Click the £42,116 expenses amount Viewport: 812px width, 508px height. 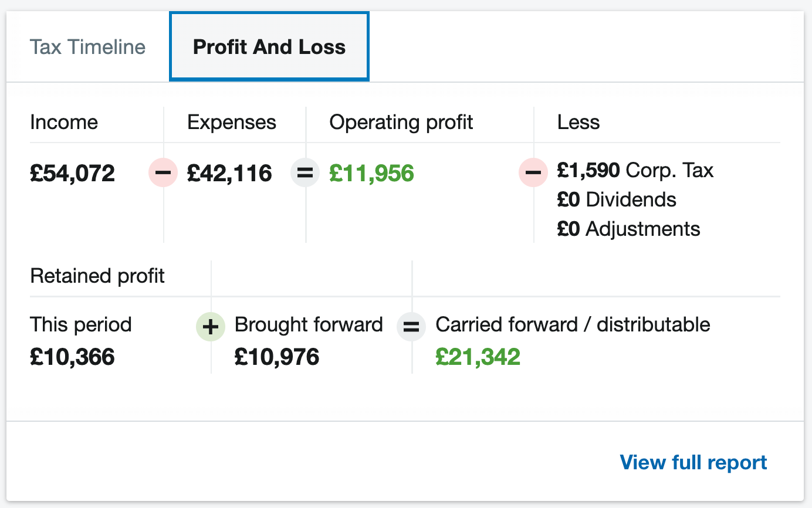(x=229, y=173)
